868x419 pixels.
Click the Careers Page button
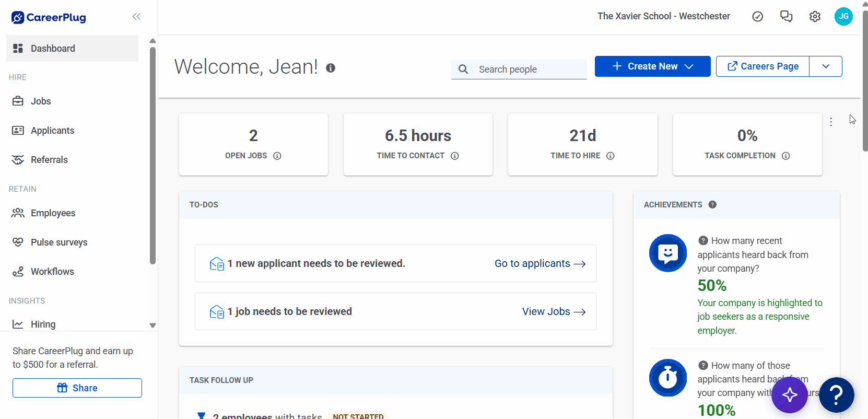coord(763,66)
